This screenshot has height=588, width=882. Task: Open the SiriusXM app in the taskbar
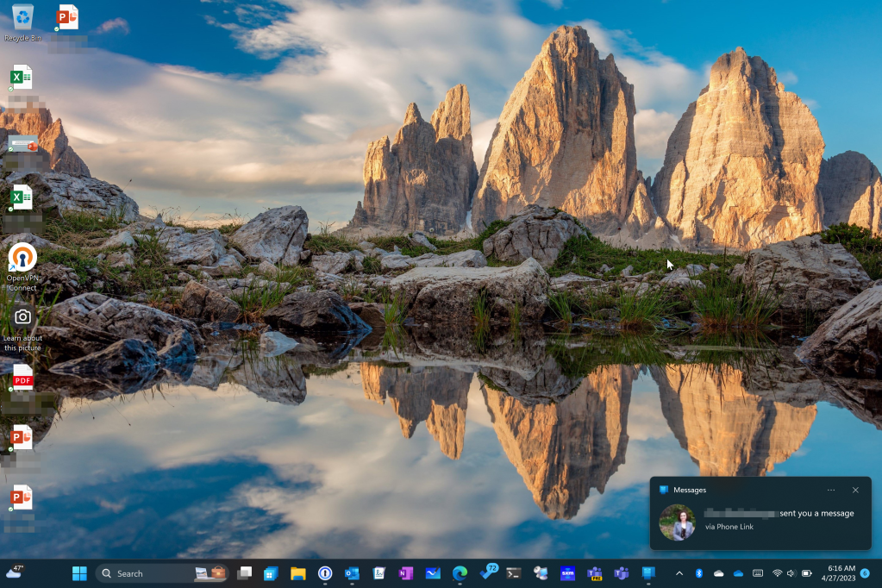point(567,573)
